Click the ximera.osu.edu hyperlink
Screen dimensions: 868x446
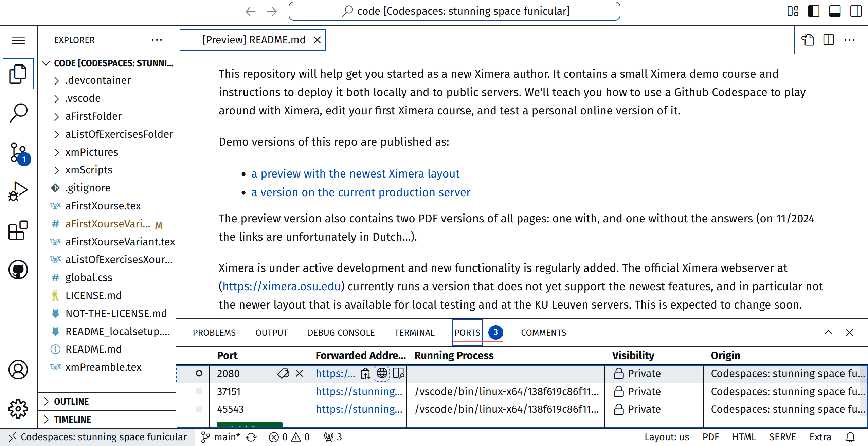click(x=282, y=286)
